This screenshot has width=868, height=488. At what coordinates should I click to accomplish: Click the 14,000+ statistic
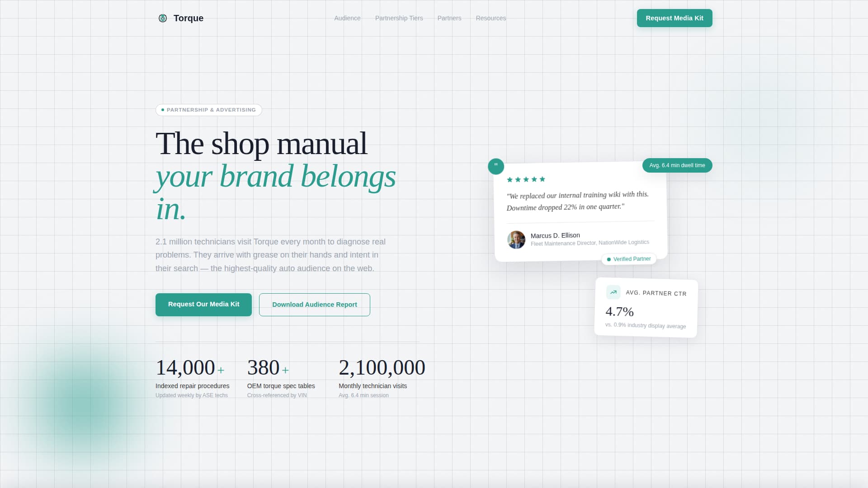pos(190,367)
